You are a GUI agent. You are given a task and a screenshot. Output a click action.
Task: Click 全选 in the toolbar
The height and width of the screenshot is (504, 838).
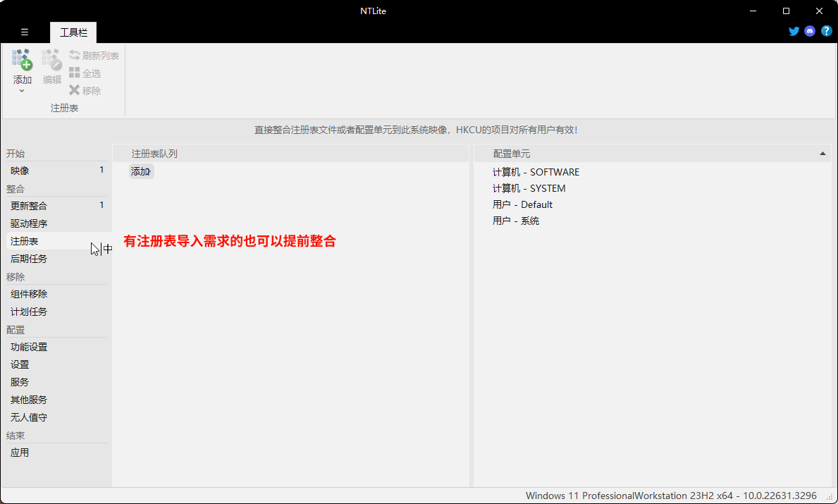pyautogui.click(x=85, y=73)
